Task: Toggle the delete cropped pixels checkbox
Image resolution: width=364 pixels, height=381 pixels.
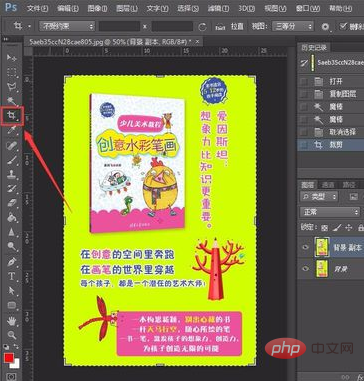Action: click(342, 26)
